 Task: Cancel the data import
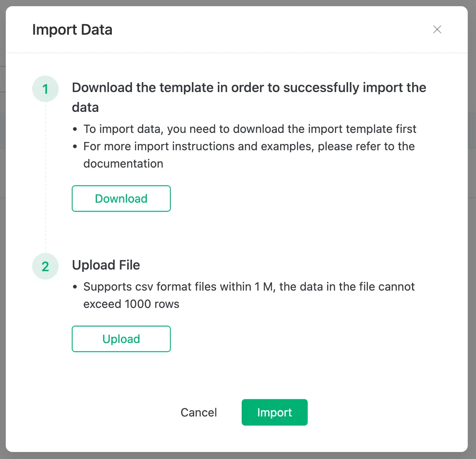(199, 412)
